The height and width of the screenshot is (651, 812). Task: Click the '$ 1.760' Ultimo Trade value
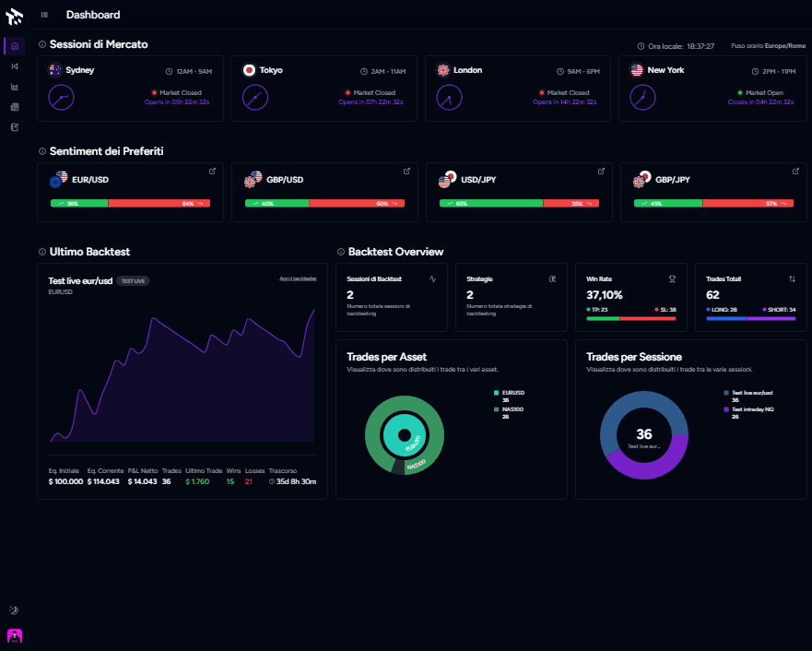(197, 481)
